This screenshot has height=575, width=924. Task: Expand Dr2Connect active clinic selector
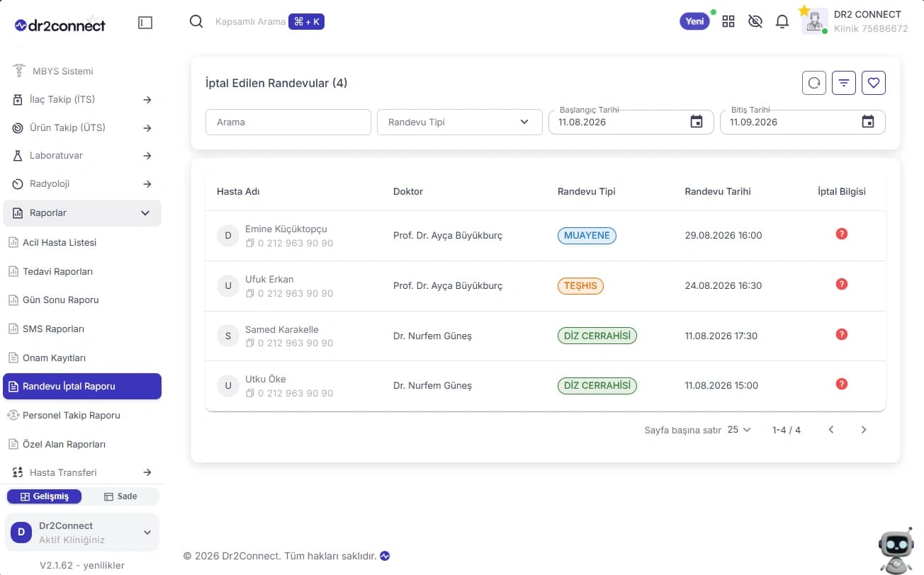(82, 533)
